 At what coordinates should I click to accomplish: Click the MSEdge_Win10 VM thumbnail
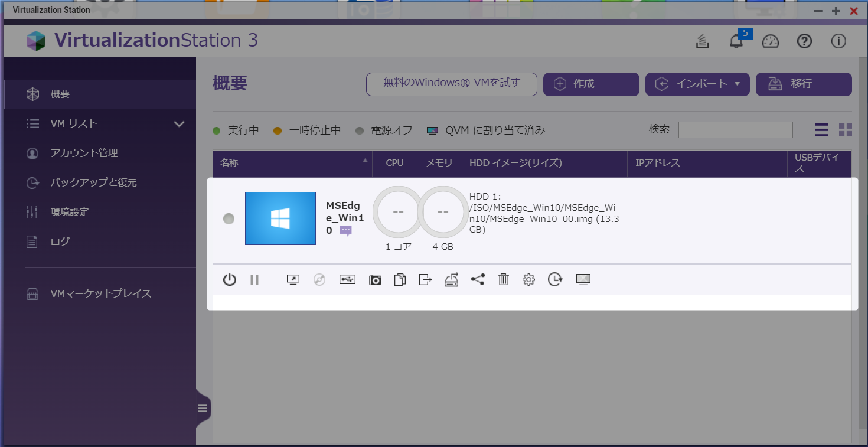[280, 218]
